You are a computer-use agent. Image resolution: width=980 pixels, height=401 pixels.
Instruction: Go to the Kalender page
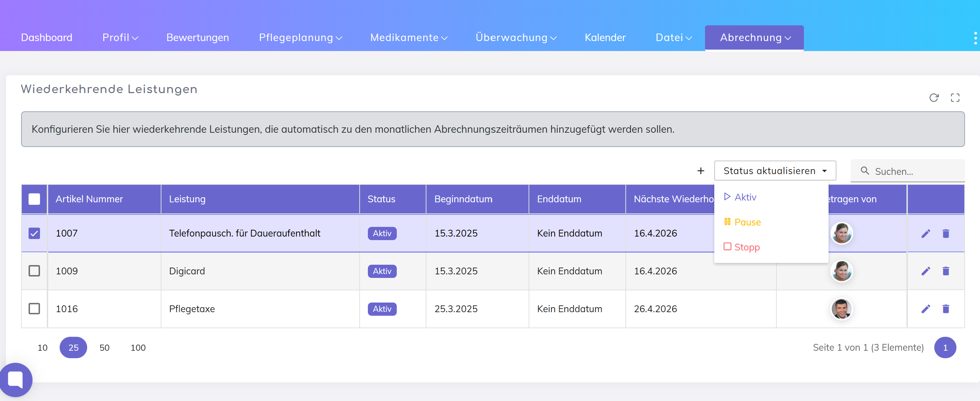605,37
